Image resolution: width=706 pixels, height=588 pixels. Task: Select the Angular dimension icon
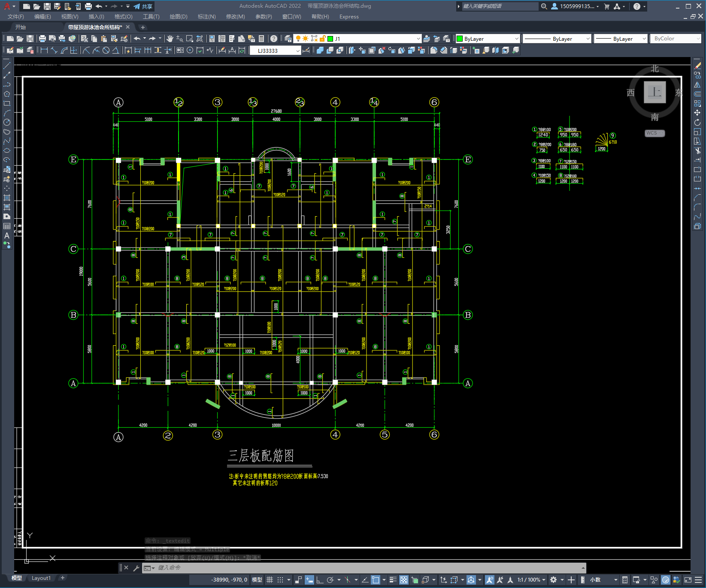pos(116,50)
